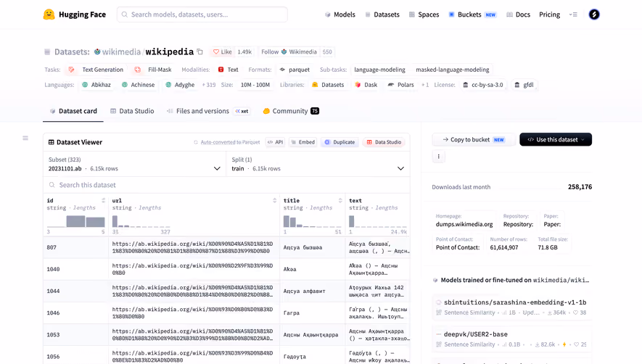Switch to the Data Studio tab

coord(132,111)
